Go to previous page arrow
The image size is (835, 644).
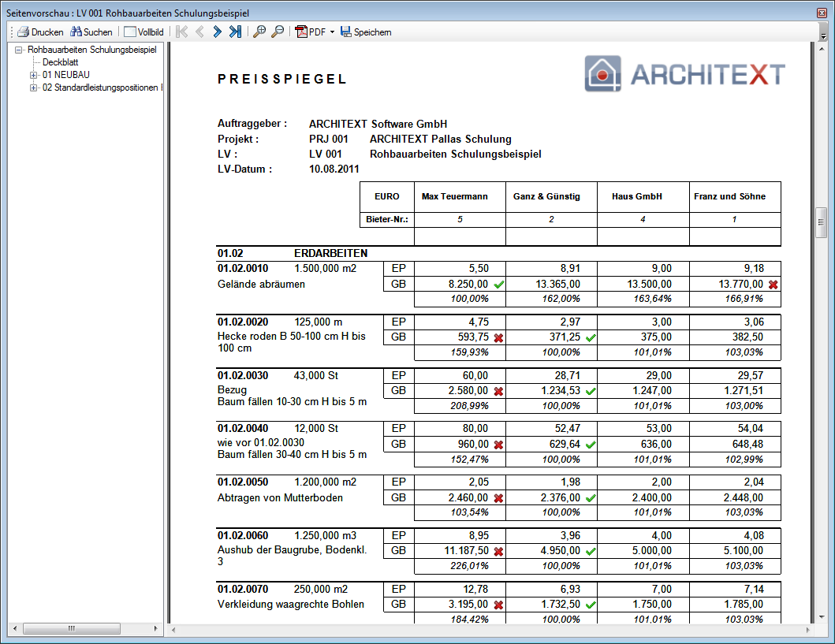(x=199, y=32)
